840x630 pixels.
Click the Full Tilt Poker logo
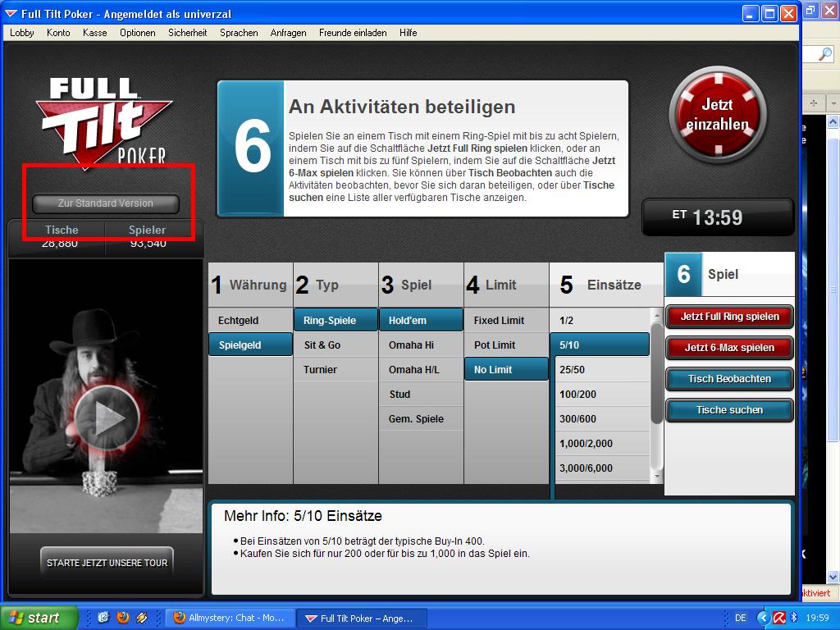coord(103,121)
